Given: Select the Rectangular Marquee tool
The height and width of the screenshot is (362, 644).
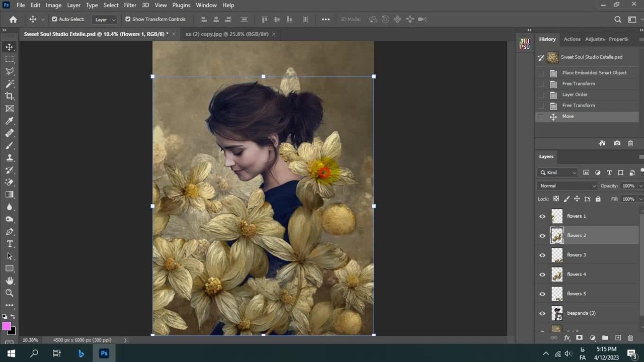Looking at the screenshot, I should coord(10,59).
